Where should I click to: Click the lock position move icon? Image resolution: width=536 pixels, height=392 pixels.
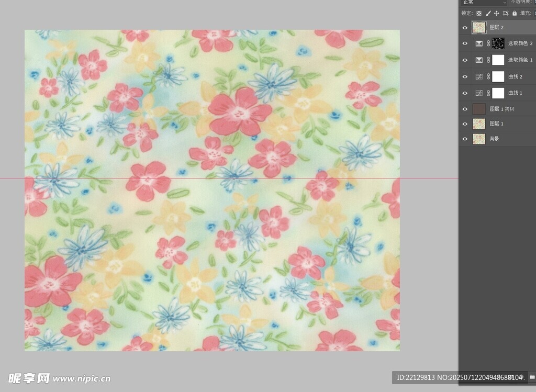click(x=496, y=13)
